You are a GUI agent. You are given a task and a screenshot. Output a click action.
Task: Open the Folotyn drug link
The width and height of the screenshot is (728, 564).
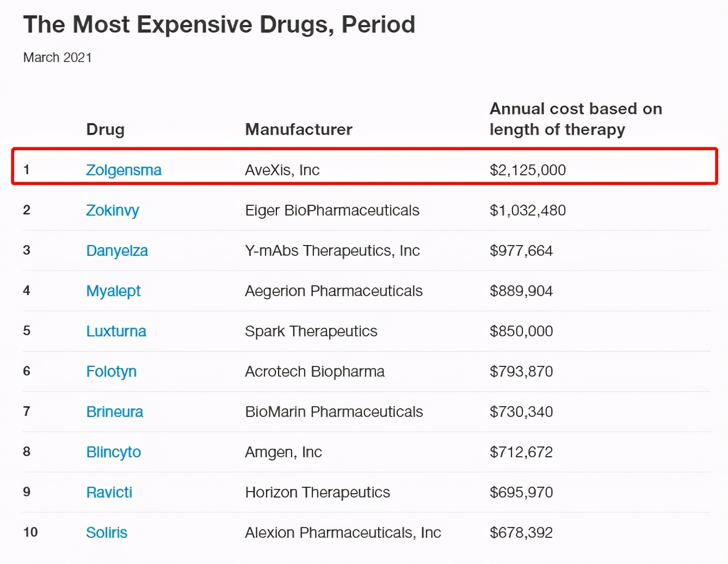click(111, 372)
